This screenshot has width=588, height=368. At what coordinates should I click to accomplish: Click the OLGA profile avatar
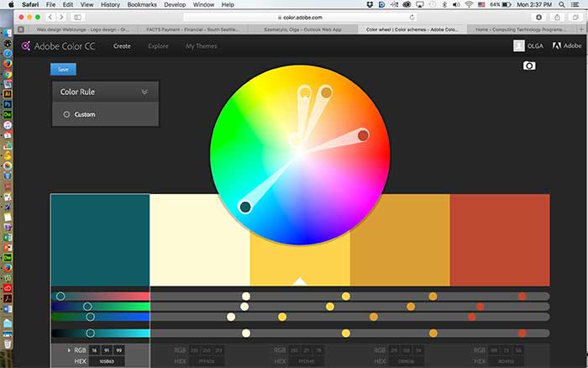tap(520, 46)
